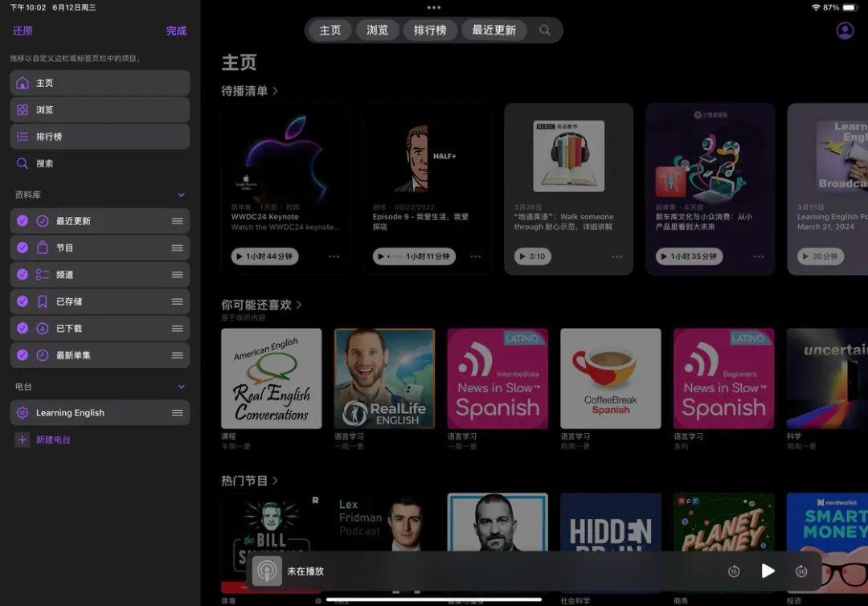Tap skip forward 30 seconds icon
Viewport: 868px width, 606px height.
click(x=801, y=571)
